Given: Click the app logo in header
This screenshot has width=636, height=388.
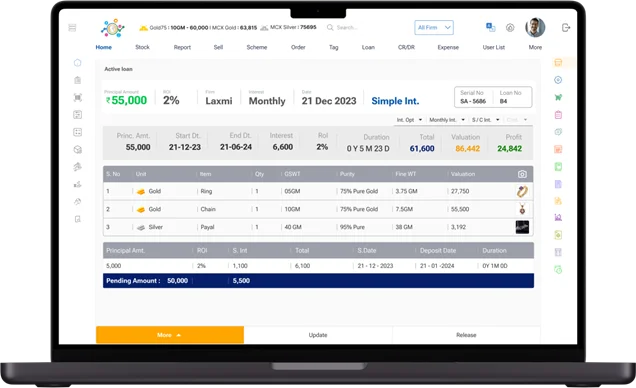Looking at the screenshot, I should point(112,28).
